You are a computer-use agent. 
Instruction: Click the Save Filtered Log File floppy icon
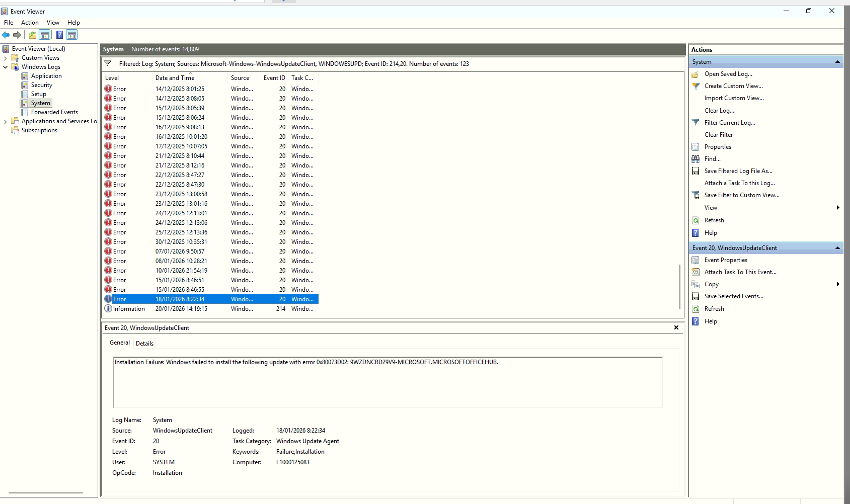pyautogui.click(x=696, y=171)
